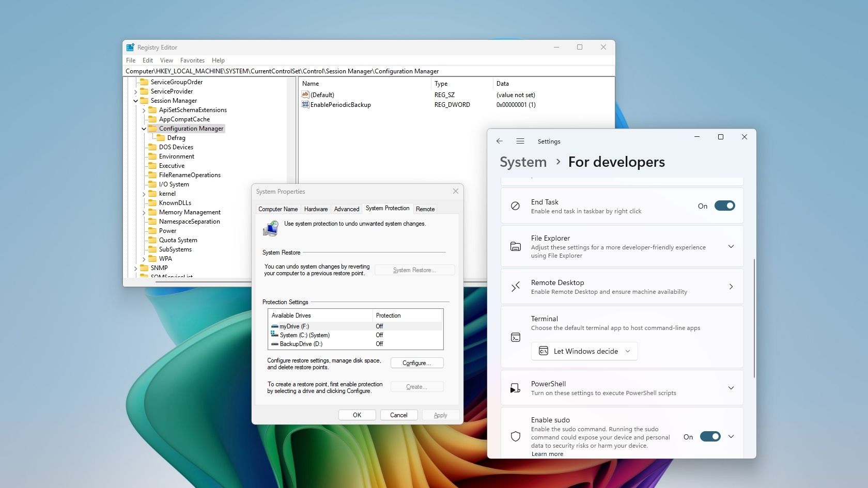Turn off the End Task toggle
This screenshot has width=868, height=488.
724,206
